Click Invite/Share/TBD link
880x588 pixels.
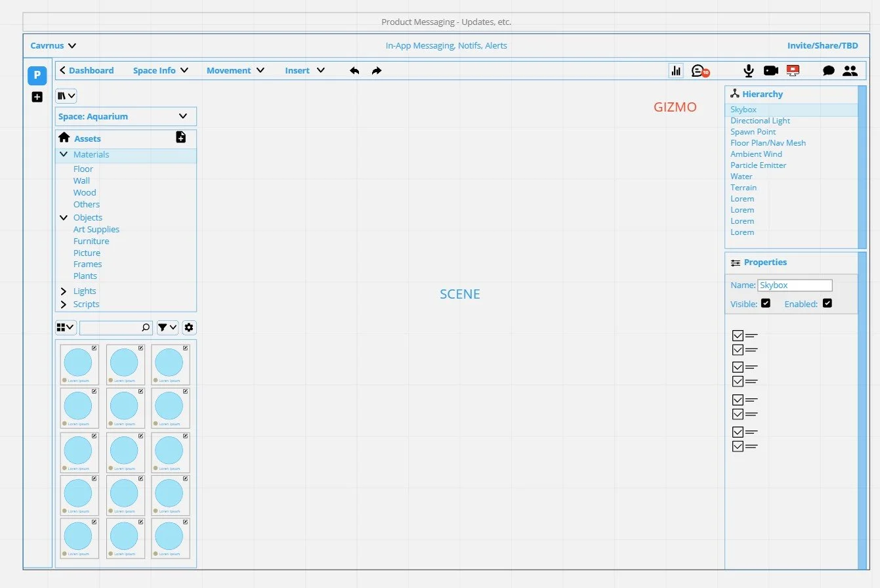pos(823,46)
